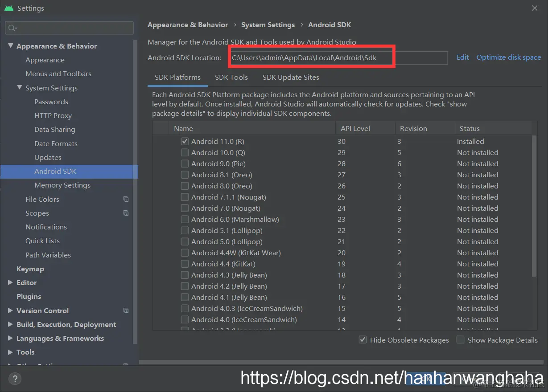548x392 pixels.
Task: Open the SDK Update Sites tab
Action: click(x=291, y=77)
